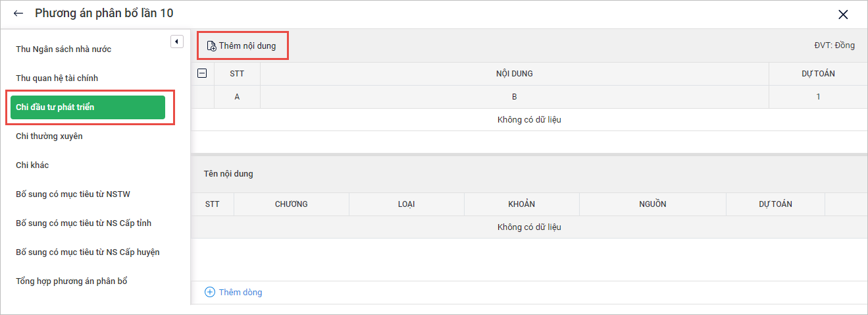Open Tổng hợp phương án phân bổ

click(x=71, y=281)
